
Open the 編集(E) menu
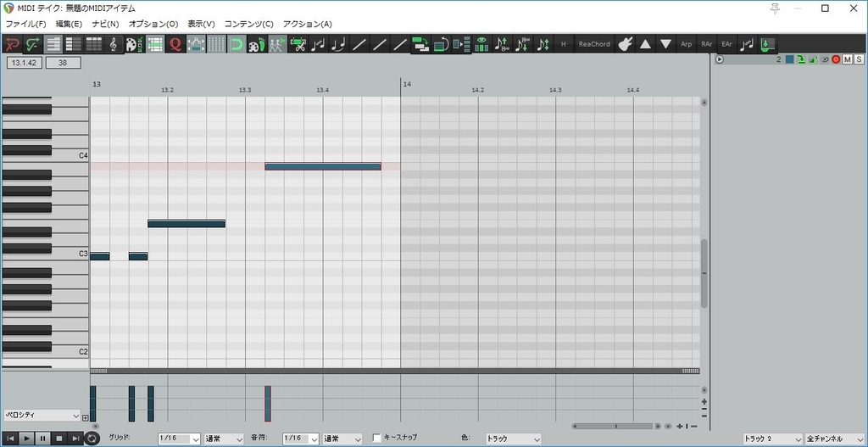pyautogui.click(x=69, y=24)
